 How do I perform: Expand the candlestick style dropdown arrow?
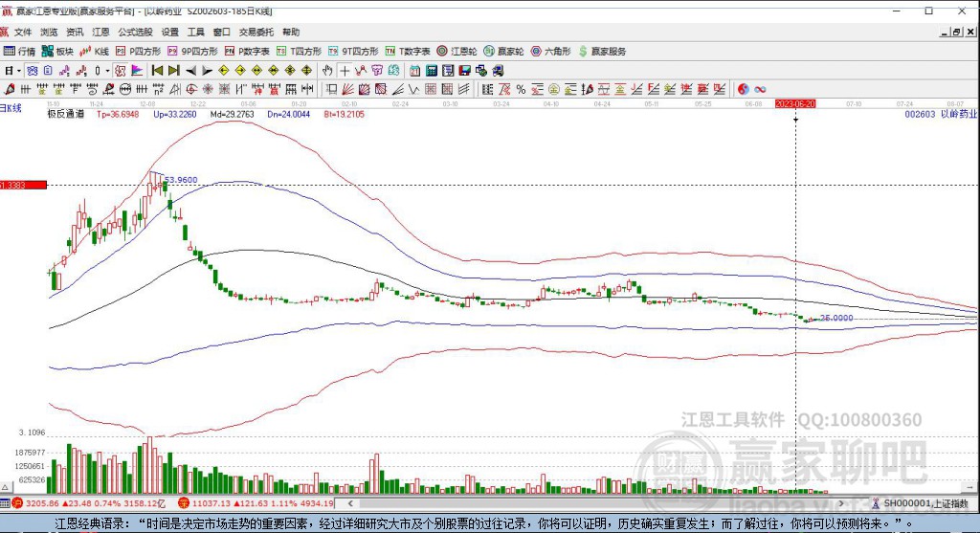click(x=107, y=71)
